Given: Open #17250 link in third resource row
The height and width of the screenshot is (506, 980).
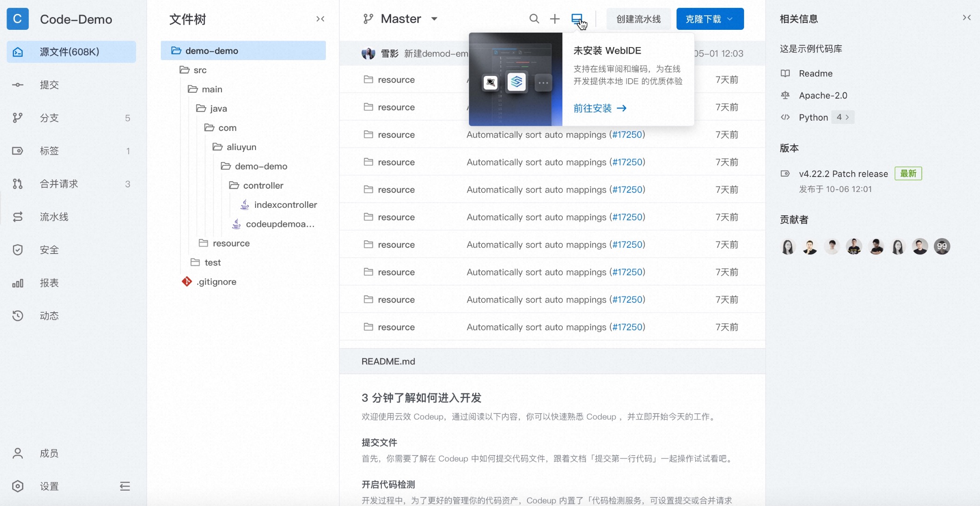Looking at the screenshot, I should 627,135.
